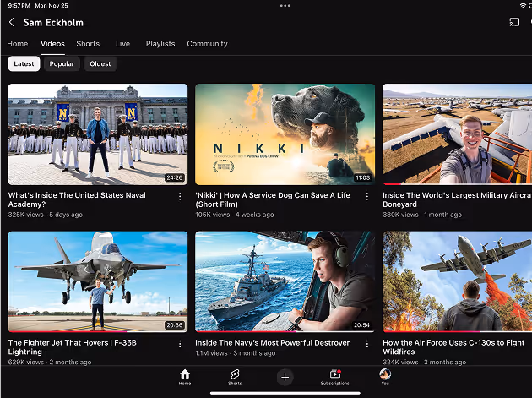Open title "Inside The World's Largest Military Aircraft Boneyard"

458,199
